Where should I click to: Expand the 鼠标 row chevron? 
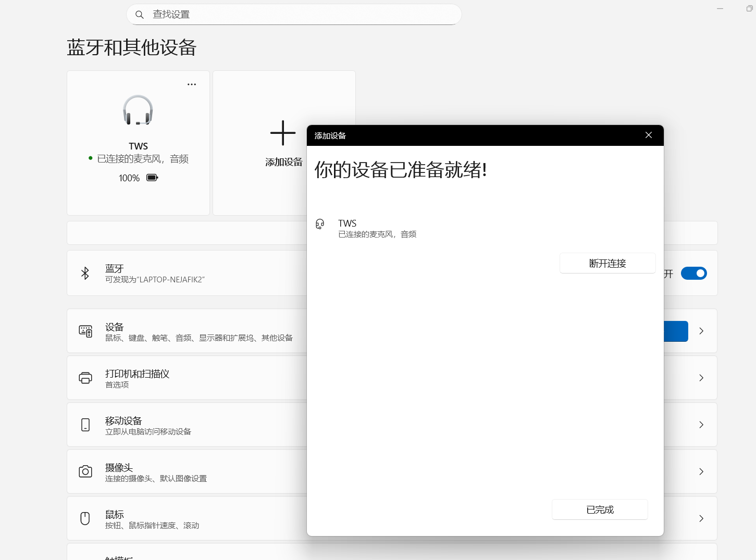click(701, 518)
